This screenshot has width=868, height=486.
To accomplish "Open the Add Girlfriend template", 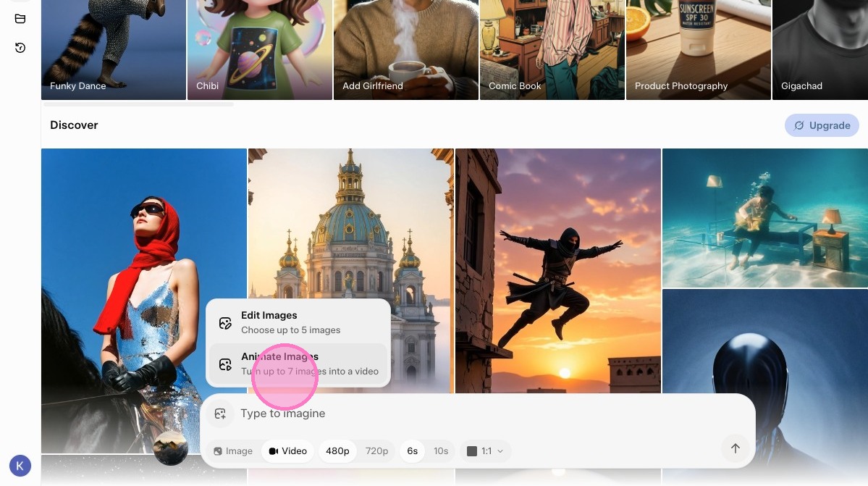I will click(406, 50).
